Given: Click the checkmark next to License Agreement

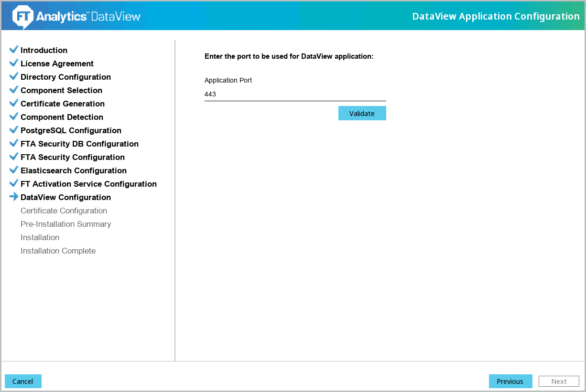Looking at the screenshot, I should point(14,63).
